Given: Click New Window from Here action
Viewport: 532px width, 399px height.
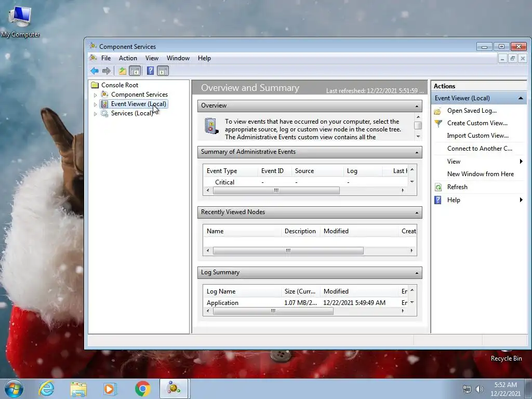Looking at the screenshot, I should [x=481, y=174].
